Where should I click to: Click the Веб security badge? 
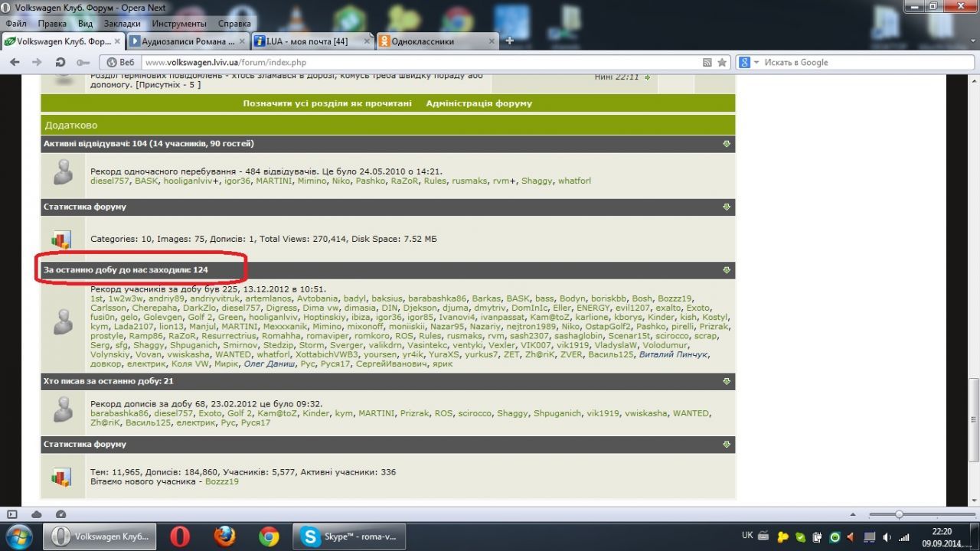121,62
